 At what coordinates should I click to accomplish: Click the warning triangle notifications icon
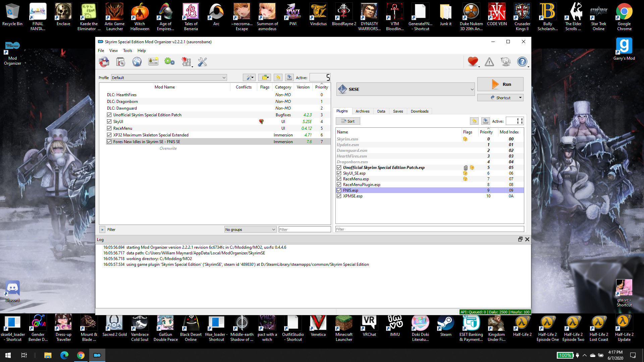pyautogui.click(x=489, y=62)
